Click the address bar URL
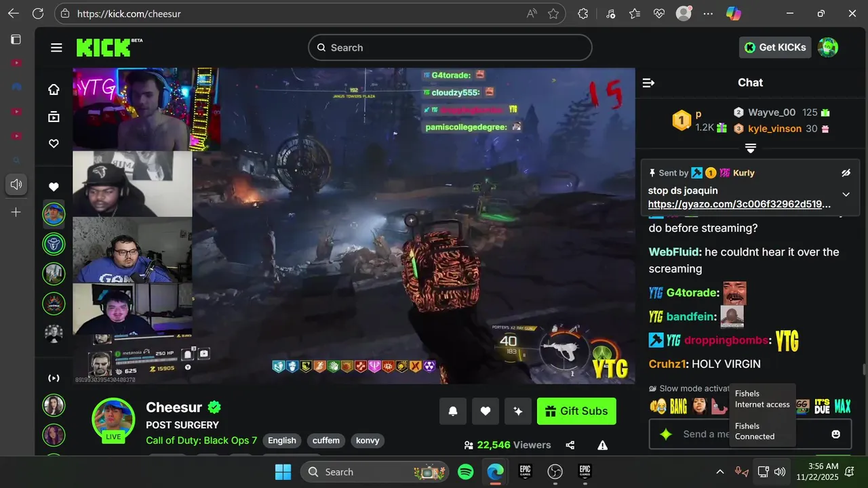The height and width of the screenshot is (488, 868). pos(129,14)
